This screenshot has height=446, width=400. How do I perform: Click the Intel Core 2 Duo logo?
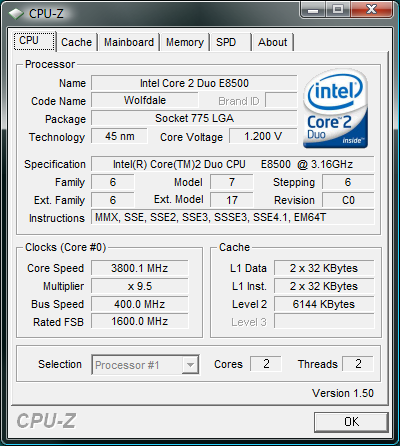(335, 109)
